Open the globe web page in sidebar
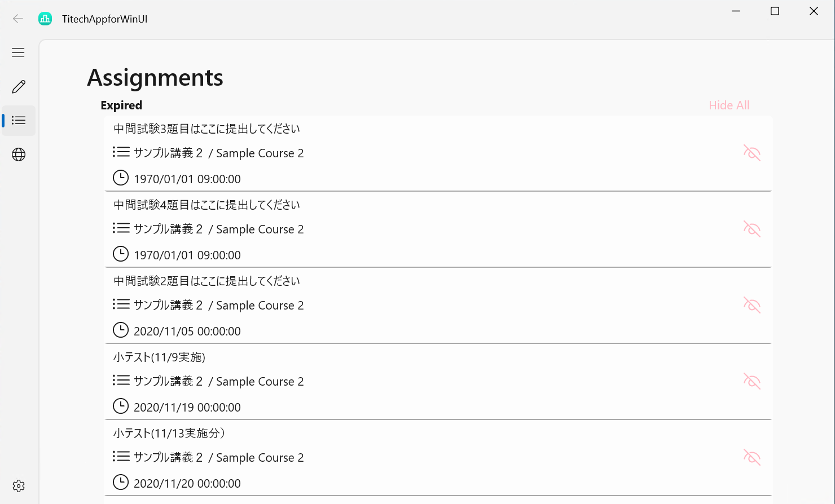Screen dimensions: 835x504 [19, 154]
